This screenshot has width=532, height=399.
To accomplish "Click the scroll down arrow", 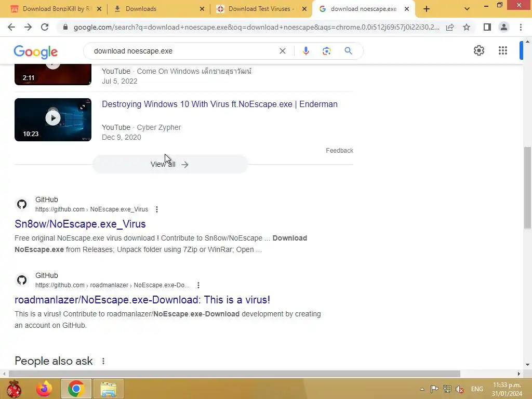I will point(527,365).
